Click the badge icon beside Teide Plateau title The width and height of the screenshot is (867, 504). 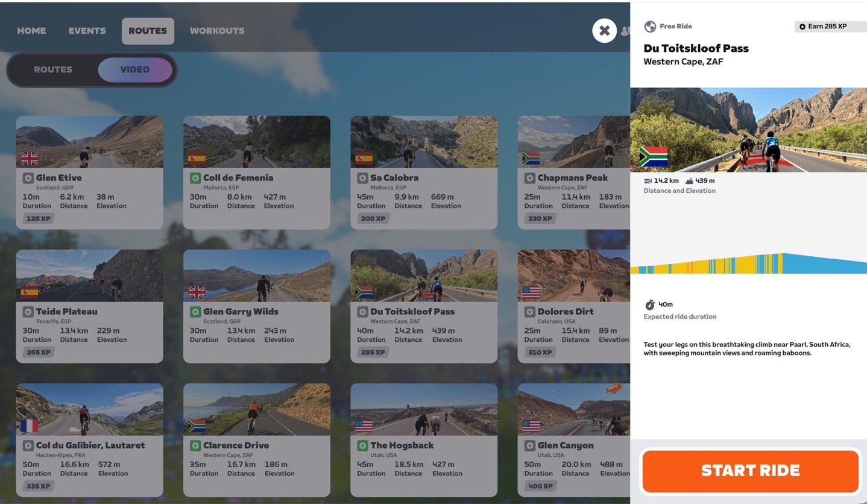[28, 312]
